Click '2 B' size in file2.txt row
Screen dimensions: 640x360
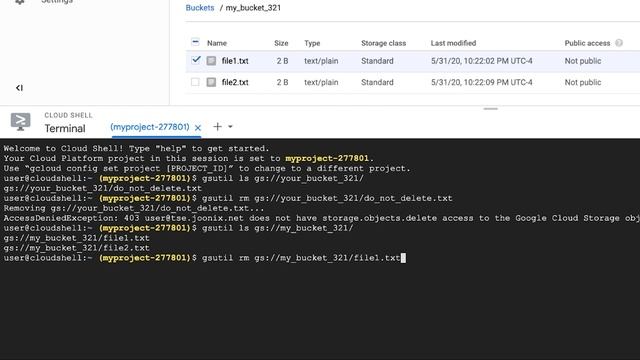(x=282, y=82)
